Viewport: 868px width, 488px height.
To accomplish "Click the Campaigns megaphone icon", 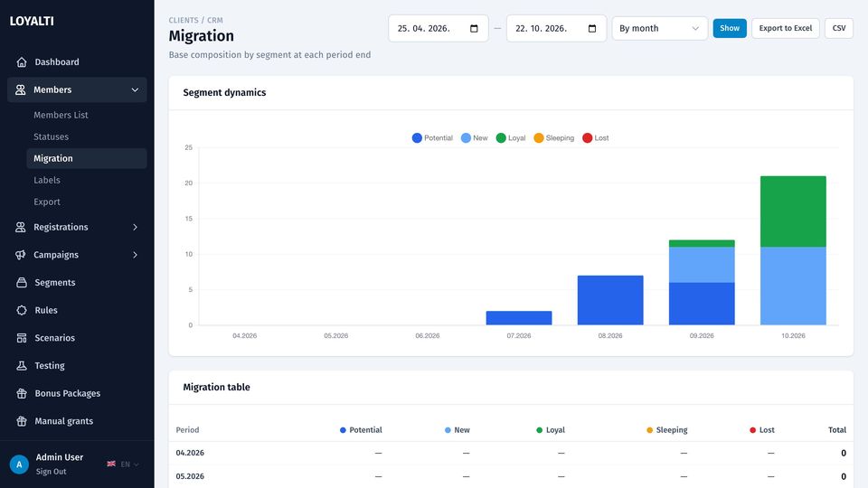I will point(21,255).
